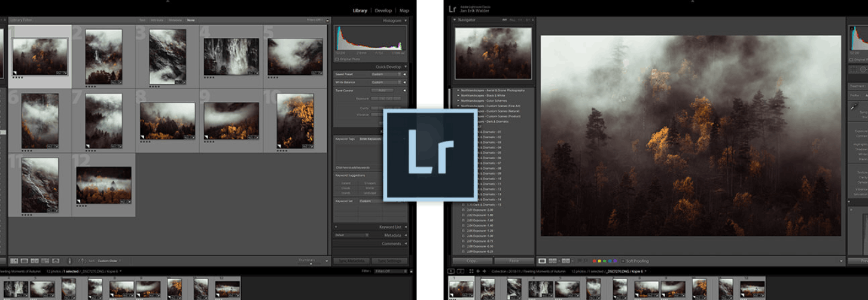Apply red color label in Develop toolbar
Screen dimensions: 868x300
[594, 261]
